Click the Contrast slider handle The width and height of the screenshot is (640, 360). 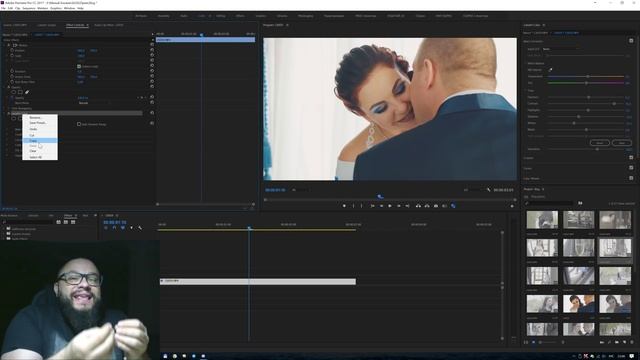[x=614, y=104]
